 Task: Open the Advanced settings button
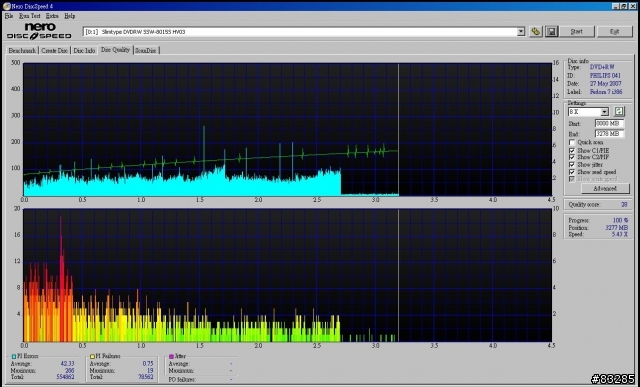(x=605, y=189)
